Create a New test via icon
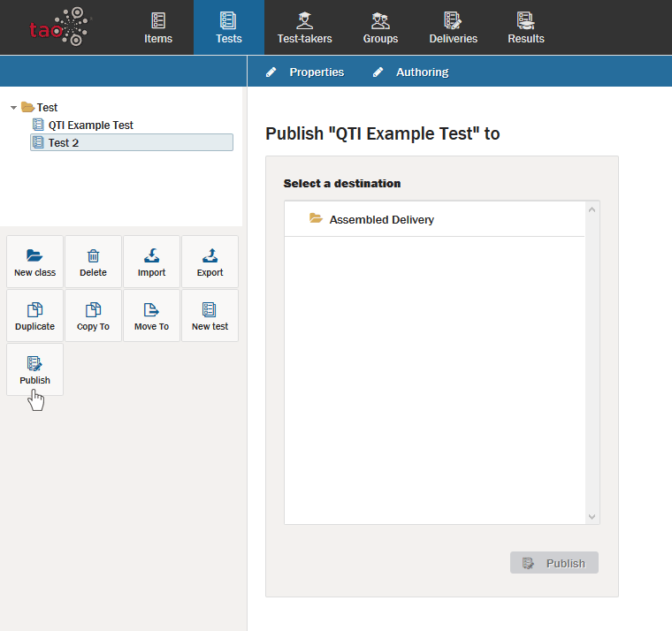Image resolution: width=672 pixels, height=631 pixels. click(x=210, y=310)
